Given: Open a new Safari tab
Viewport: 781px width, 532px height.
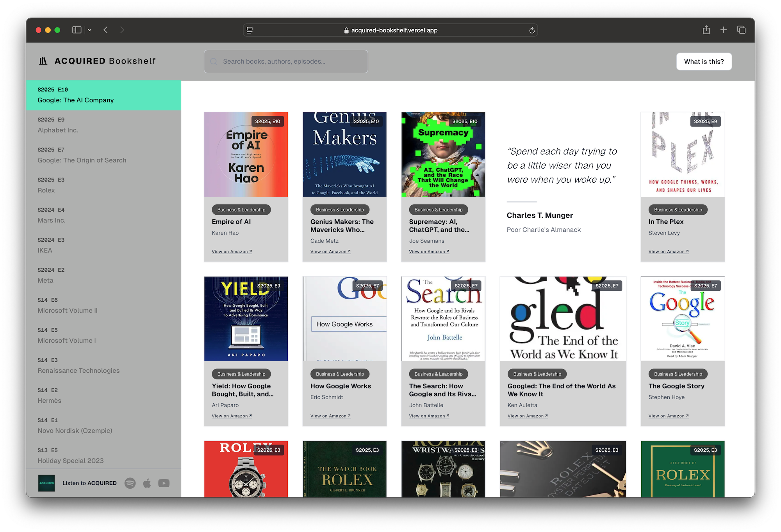Looking at the screenshot, I should click(724, 30).
